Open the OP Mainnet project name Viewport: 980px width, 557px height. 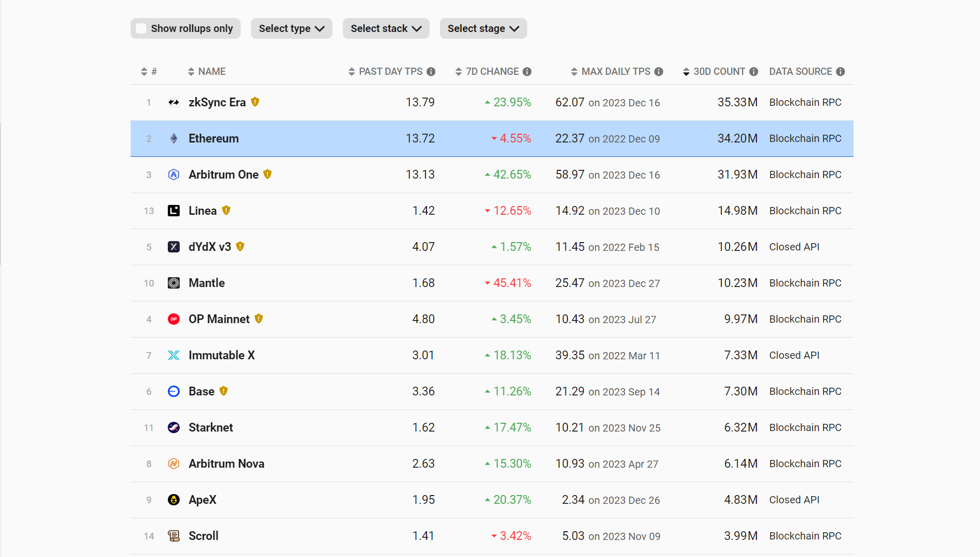219,319
